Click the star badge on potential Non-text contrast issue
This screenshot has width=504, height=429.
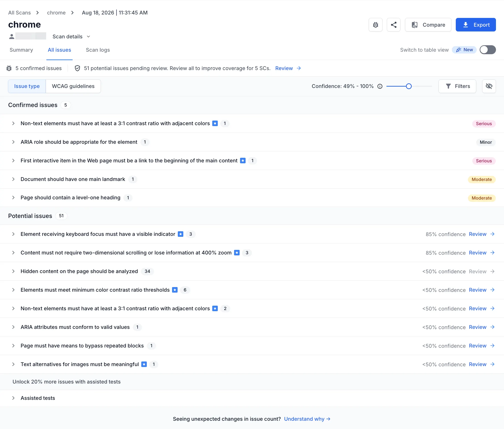point(215,309)
